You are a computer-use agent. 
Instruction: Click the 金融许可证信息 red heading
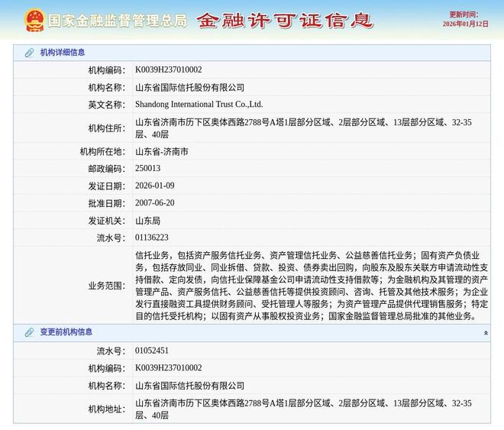[x=284, y=21]
